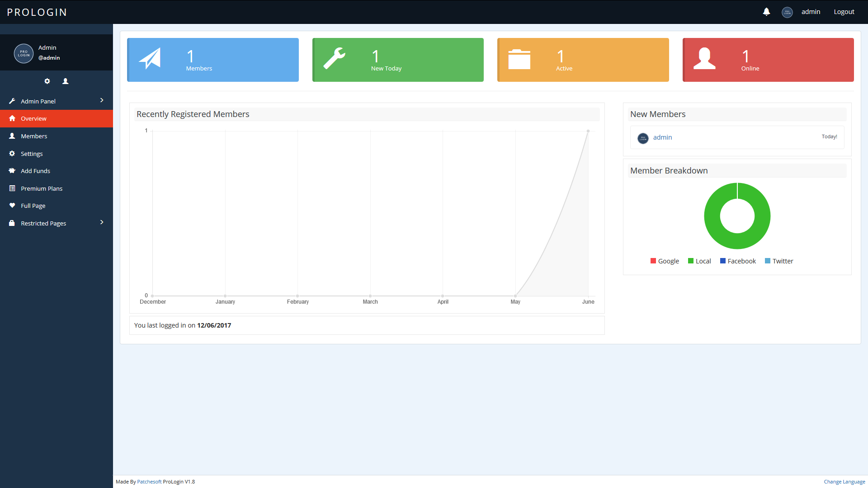This screenshot has height=488, width=868.
Task: Expand the Restricted Pages submenu arrow
Action: 102,222
